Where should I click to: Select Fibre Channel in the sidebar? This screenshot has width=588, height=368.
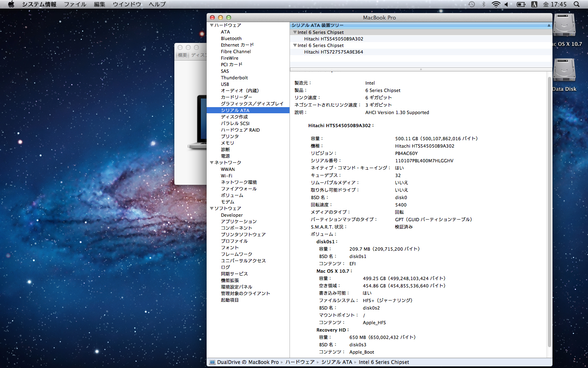236,52
